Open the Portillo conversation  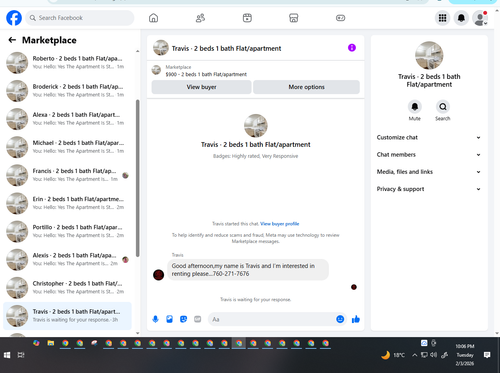(67, 231)
